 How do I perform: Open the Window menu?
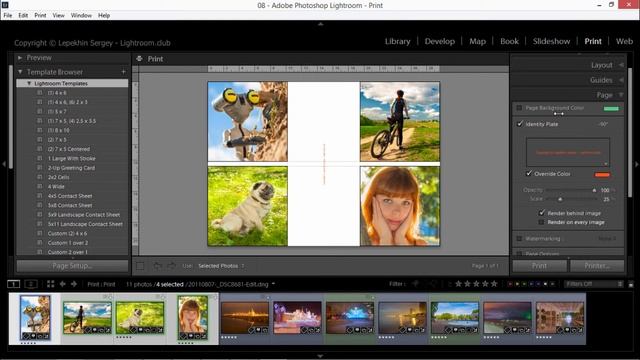click(81, 16)
